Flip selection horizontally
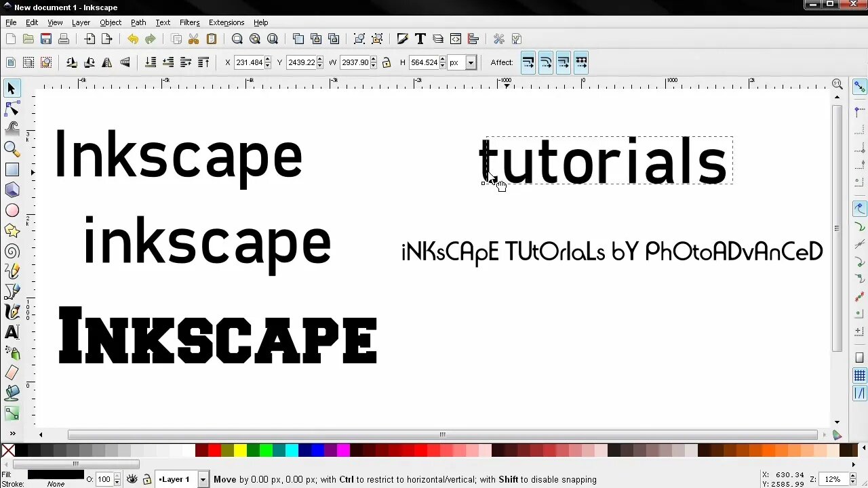 107,62
